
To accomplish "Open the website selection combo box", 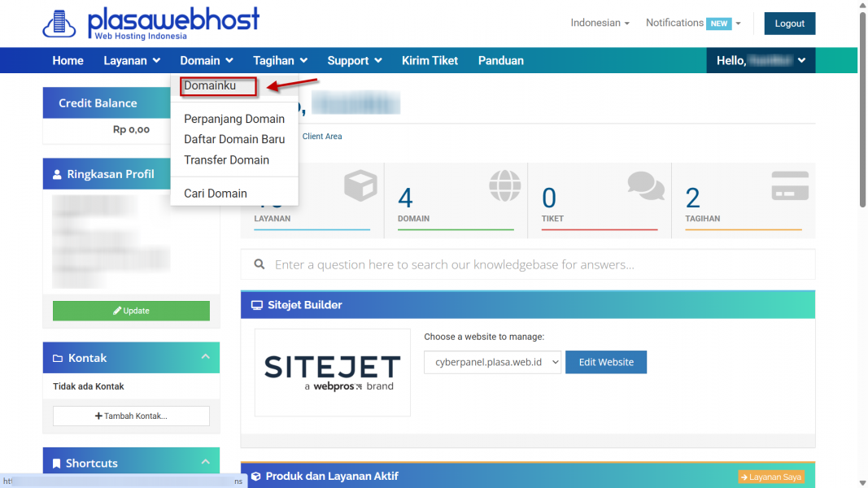I will pos(492,362).
